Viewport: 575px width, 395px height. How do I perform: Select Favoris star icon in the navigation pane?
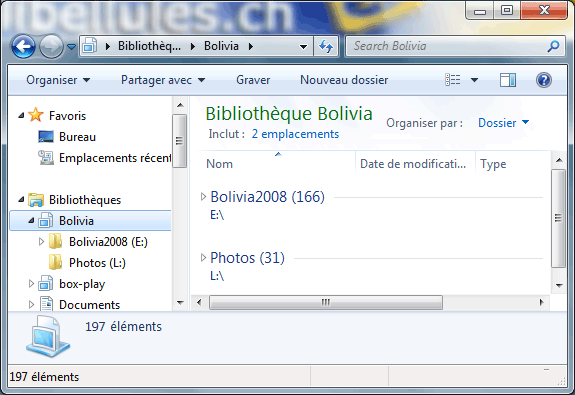coord(36,115)
